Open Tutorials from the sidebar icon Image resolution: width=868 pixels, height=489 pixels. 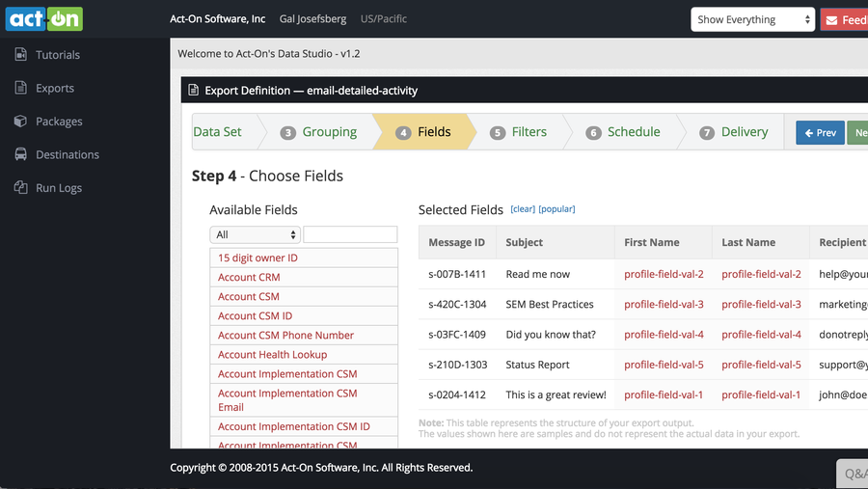tap(20, 55)
